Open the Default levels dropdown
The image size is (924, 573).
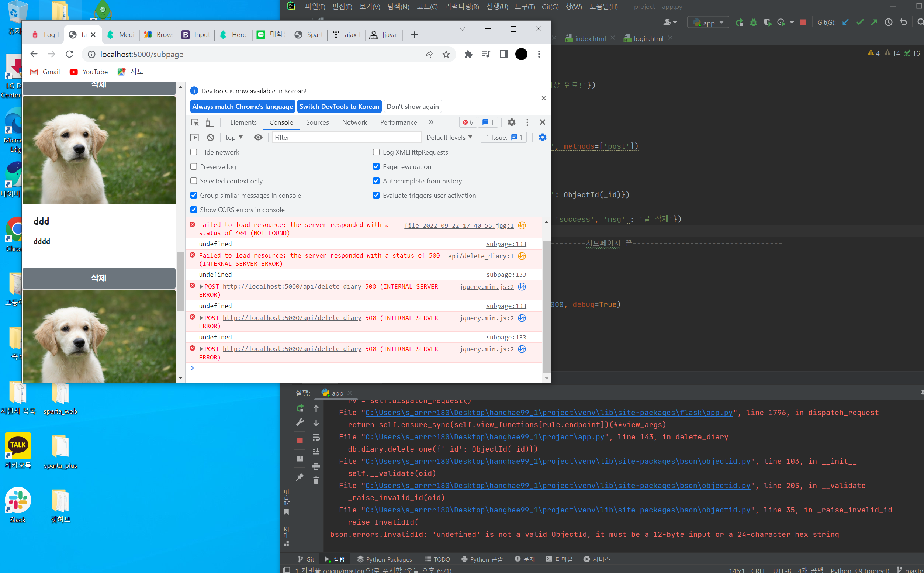(x=449, y=138)
